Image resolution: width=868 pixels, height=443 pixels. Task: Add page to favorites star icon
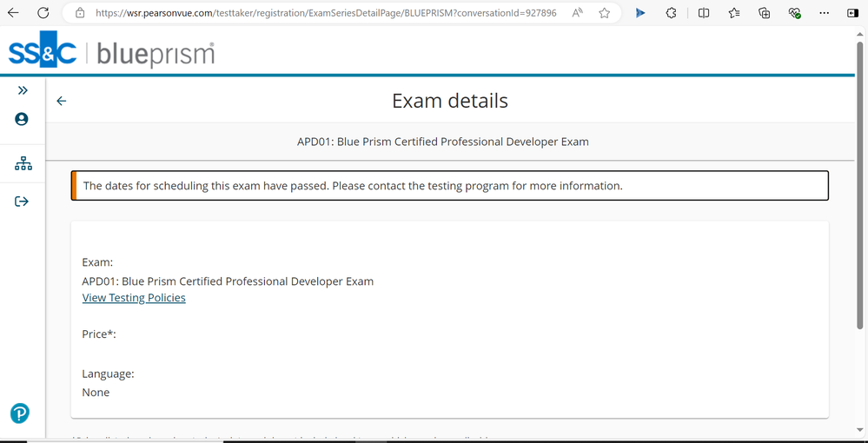[x=605, y=13]
